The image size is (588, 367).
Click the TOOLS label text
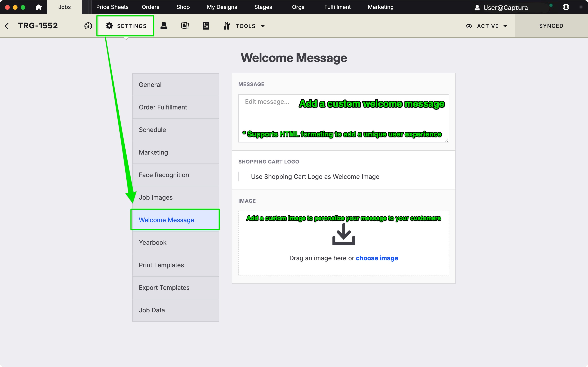(x=245, y=26)
